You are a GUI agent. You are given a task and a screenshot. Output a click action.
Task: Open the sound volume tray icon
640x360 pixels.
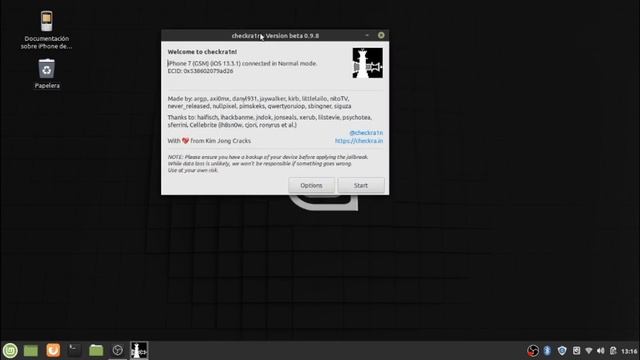tap(600, 351)
